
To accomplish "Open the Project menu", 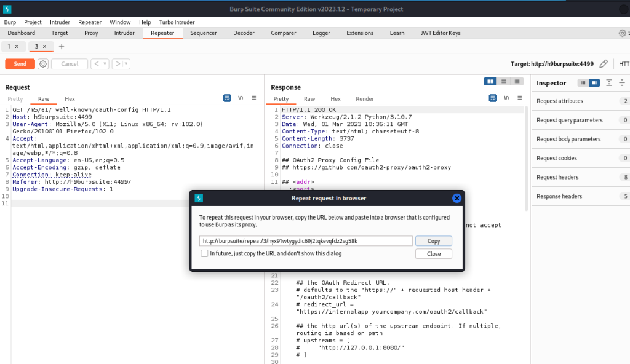I will click(33, 22).
